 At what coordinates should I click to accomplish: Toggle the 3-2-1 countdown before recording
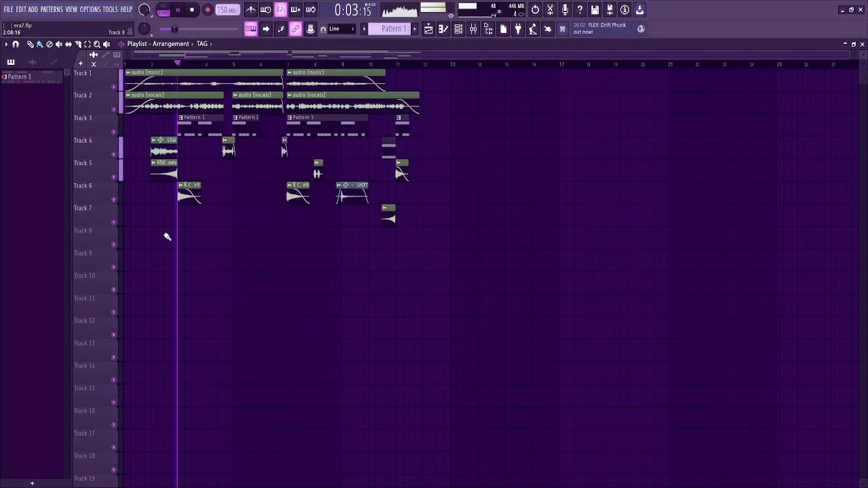[281, 9]
